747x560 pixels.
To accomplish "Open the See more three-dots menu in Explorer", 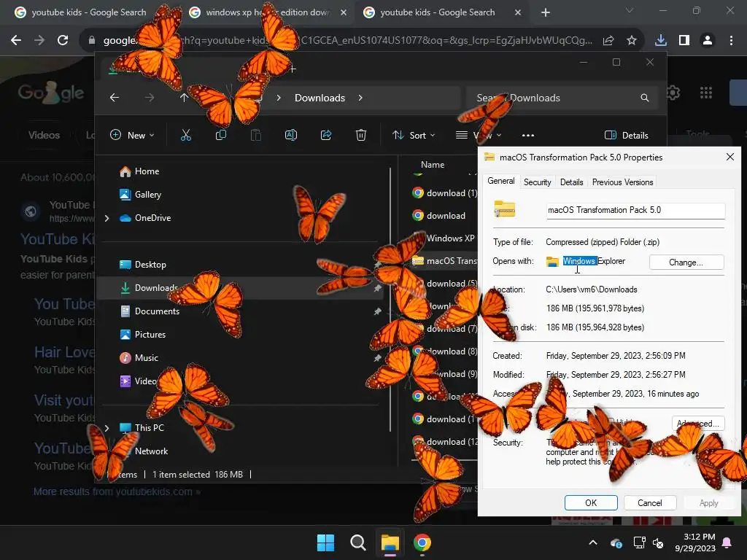I will click(x=528, y=135).
